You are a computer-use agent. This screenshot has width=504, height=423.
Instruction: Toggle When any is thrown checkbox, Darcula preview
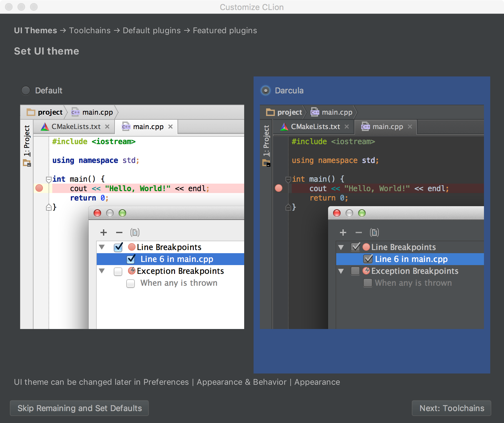pyautogui.click(x=368, y=283)
